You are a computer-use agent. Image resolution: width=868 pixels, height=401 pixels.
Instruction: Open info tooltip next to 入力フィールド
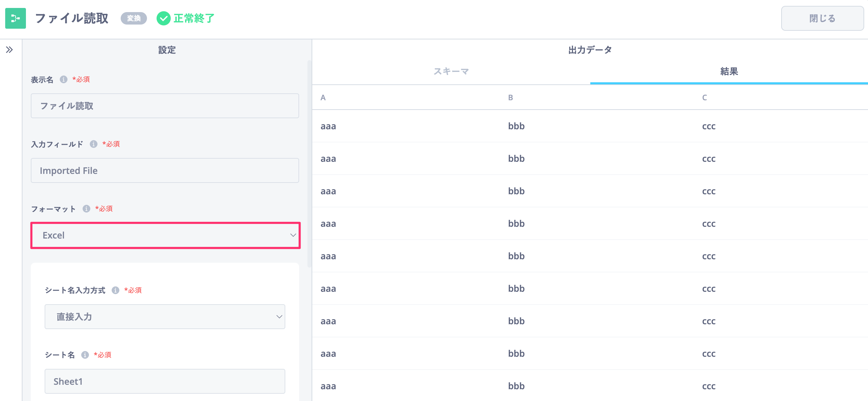[94, 144]
